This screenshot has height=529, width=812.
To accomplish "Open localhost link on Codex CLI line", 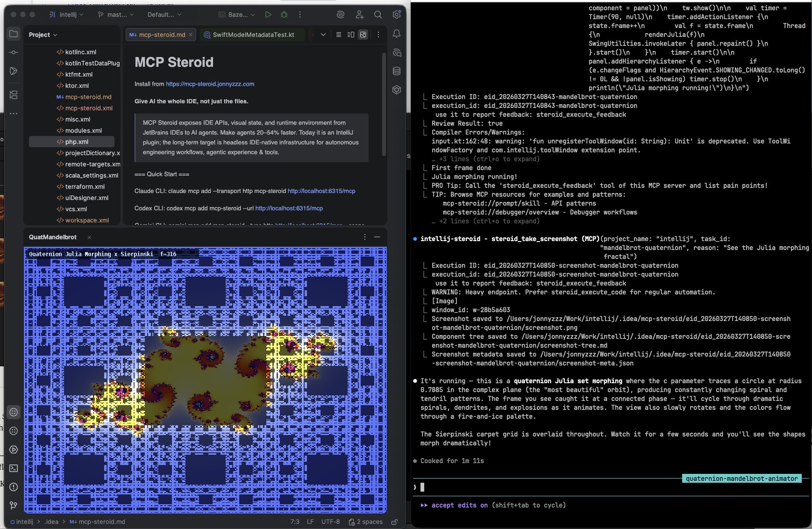I will tap(289, 208).
